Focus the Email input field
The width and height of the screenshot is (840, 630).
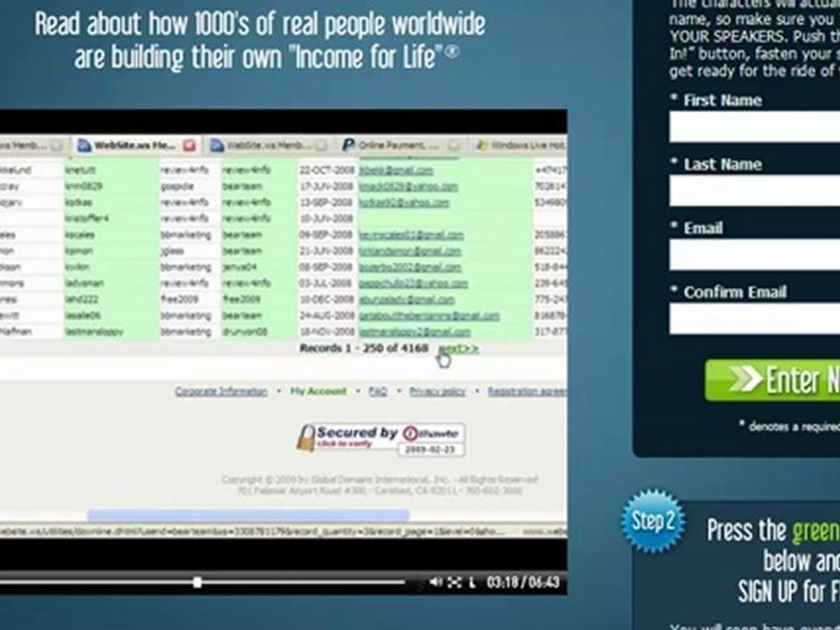(754, 254)
